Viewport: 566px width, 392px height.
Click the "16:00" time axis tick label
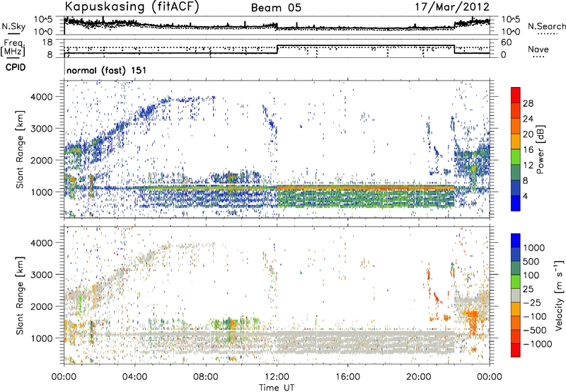click(x=347, y=377)
